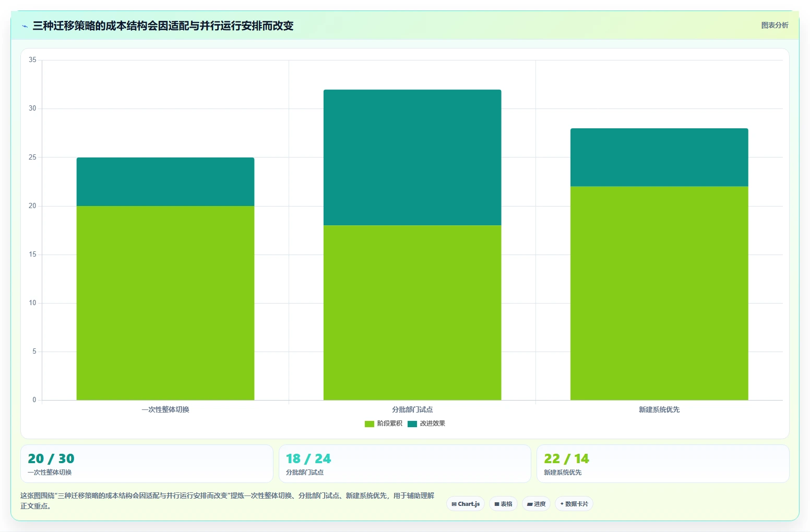810x532 pixels.
Task: Click the 一次性整体切换 caption under 20 / 30
Action: 50,473
